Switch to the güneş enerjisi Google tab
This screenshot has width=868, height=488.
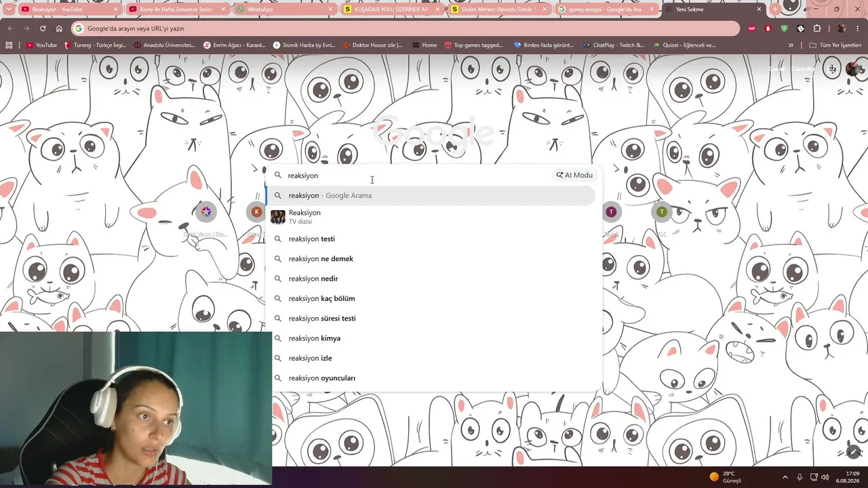[x=607, y=9]
